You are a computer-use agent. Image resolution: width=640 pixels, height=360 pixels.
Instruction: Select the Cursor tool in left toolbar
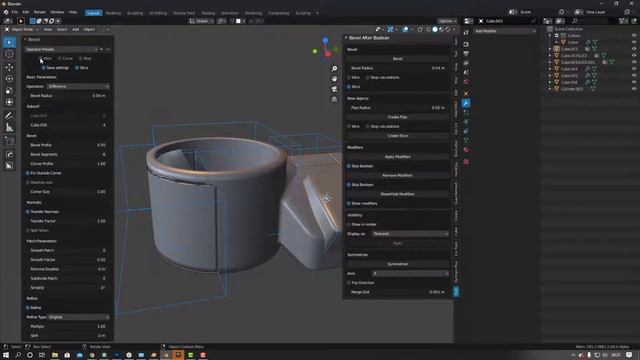pos(9,53)
